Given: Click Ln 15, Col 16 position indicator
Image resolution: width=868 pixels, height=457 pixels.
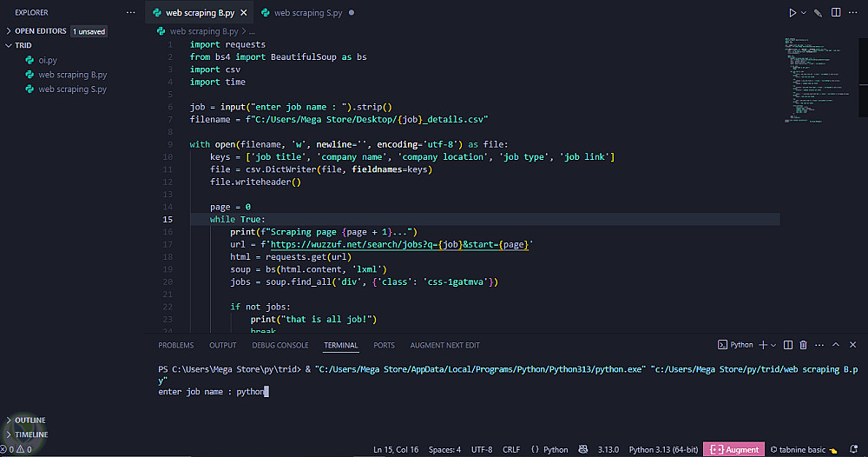Looking at the screenshot, I should click(x=396, y=450).
